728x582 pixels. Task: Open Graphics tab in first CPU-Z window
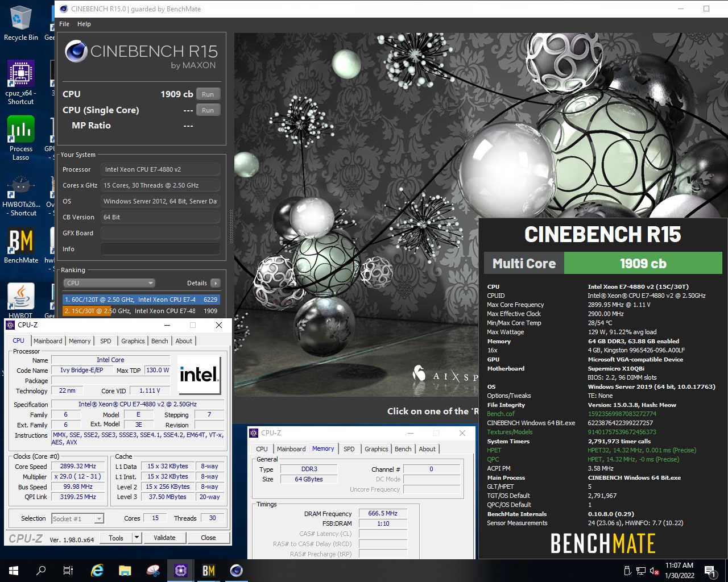click(133, 341)
